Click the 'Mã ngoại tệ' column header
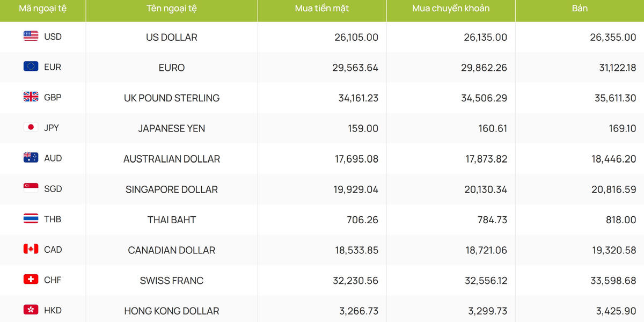 [x=43, y=9]
